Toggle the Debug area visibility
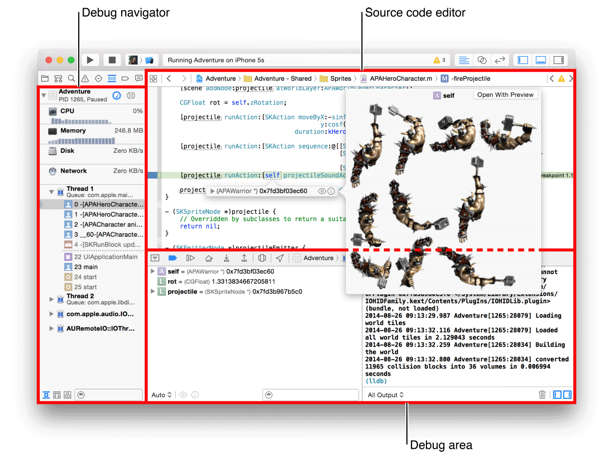The image size is (613, 461). (541, 60)
